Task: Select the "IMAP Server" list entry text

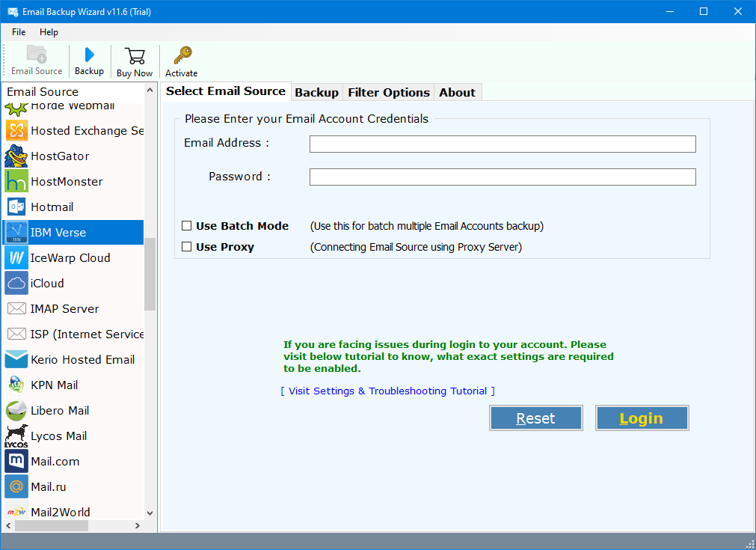Action: click(x=64, y=309)
